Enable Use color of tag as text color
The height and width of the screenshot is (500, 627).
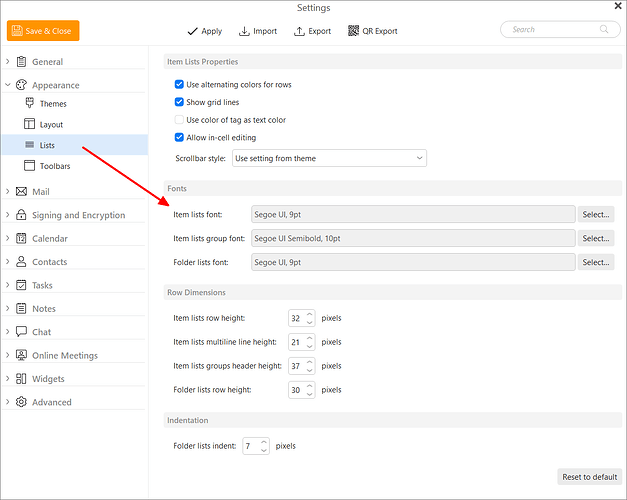click(x=179, y=120)
